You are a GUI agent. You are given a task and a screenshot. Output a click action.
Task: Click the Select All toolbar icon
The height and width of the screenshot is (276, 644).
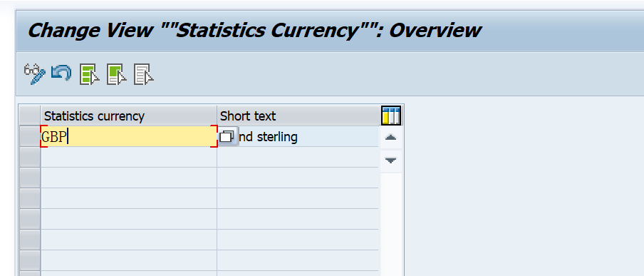click(90, 75)
